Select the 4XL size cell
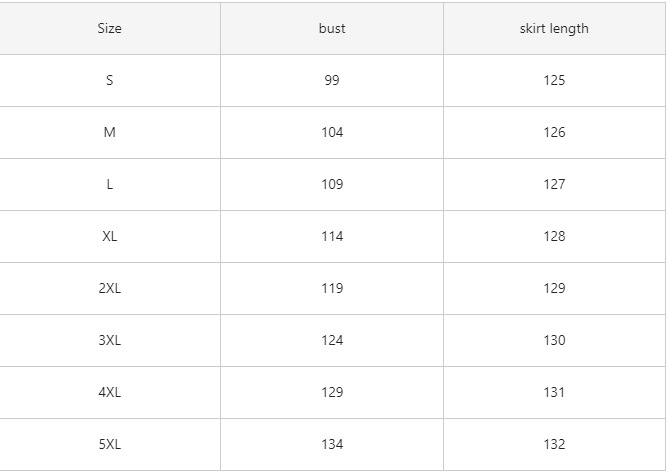This screenshot has height=473, width=669. (x=110, y=392)
